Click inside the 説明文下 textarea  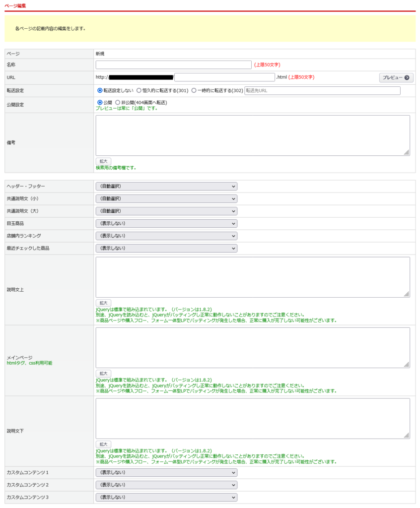(x=253, y=418)
